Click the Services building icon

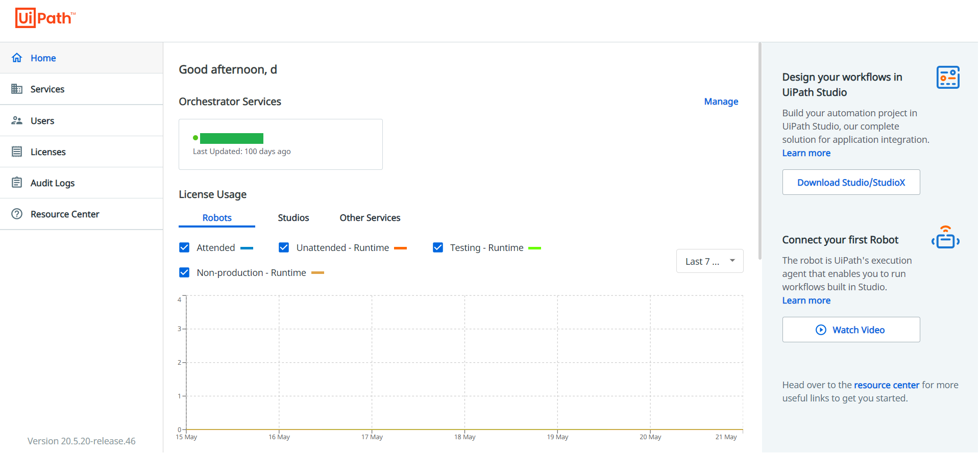17,89
